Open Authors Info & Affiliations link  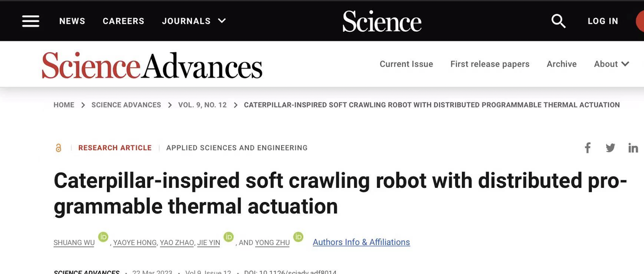click(361, 242)
